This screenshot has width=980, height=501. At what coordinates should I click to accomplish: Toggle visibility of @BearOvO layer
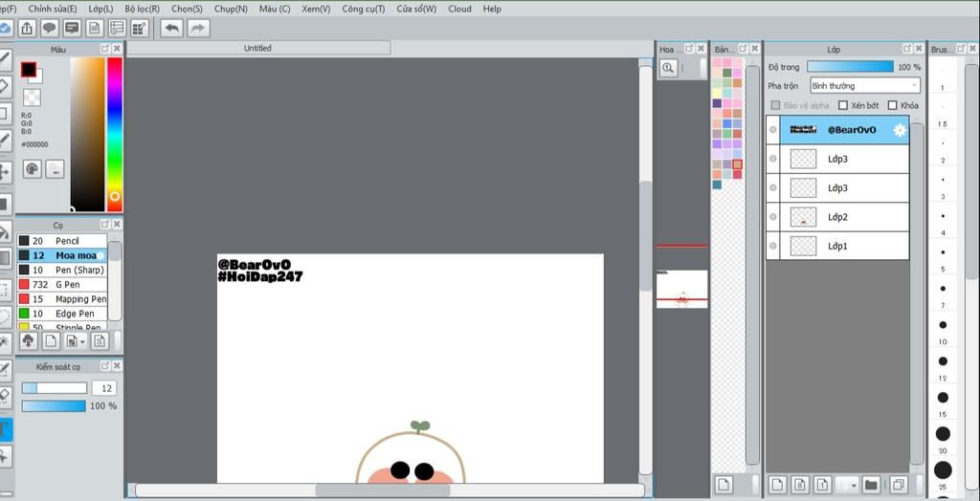coord(773,130)
